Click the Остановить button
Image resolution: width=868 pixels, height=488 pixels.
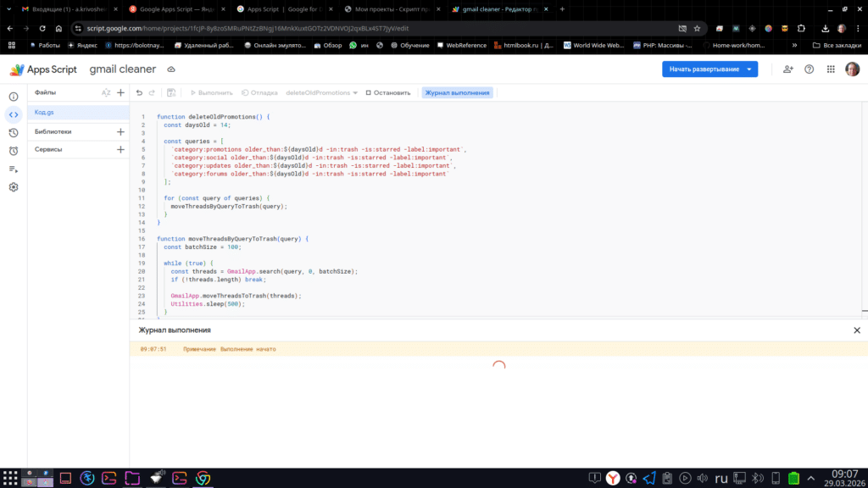point(388,93)
